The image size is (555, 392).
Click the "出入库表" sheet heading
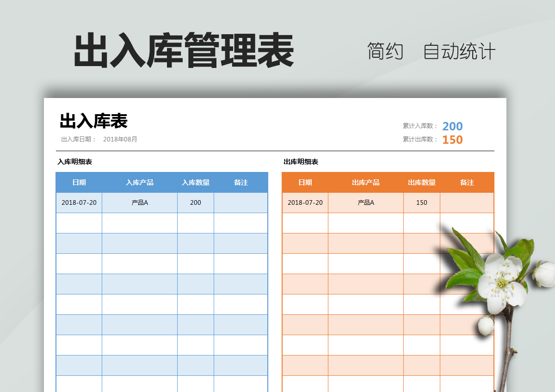coord(93,121)
